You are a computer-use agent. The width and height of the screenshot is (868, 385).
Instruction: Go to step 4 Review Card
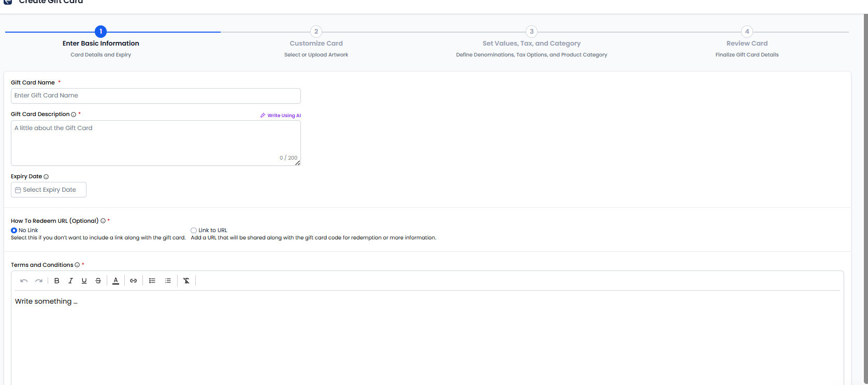pos(747,32)
